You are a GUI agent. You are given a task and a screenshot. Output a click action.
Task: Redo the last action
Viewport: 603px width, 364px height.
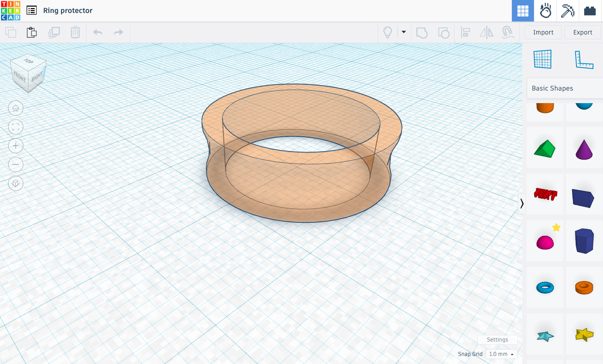(118, 32)
